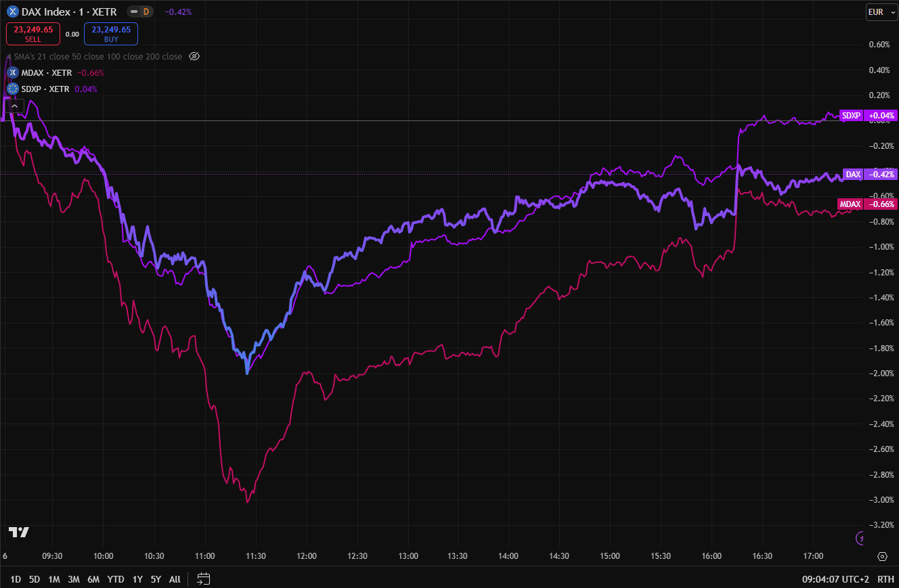Click the 17:00 time axis label
899x588 pixels.
(813, 556)
